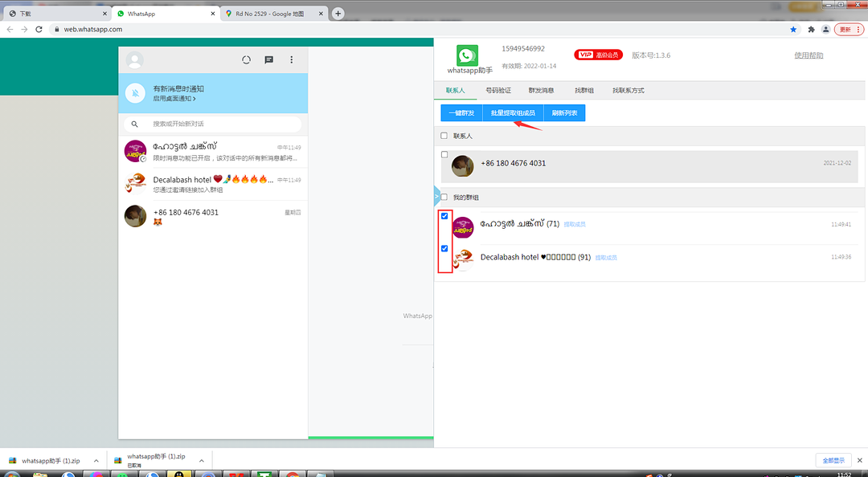Image resolution: width=868 pixels, height=477 pixels.
Task: Switch to the 群发消息 tab
Action: [x=541, y=90]
